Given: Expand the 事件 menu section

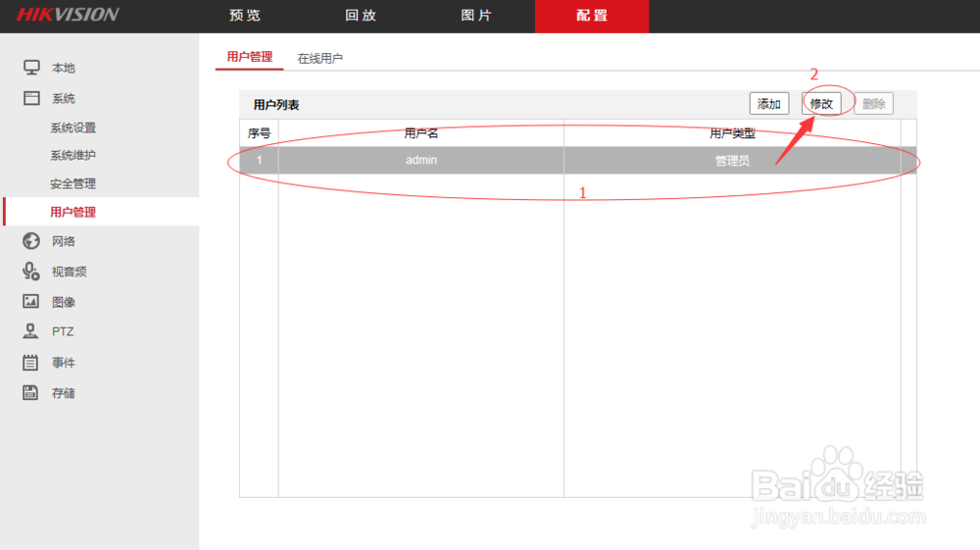Looking at the screenshot, I should tap(64, 363).
